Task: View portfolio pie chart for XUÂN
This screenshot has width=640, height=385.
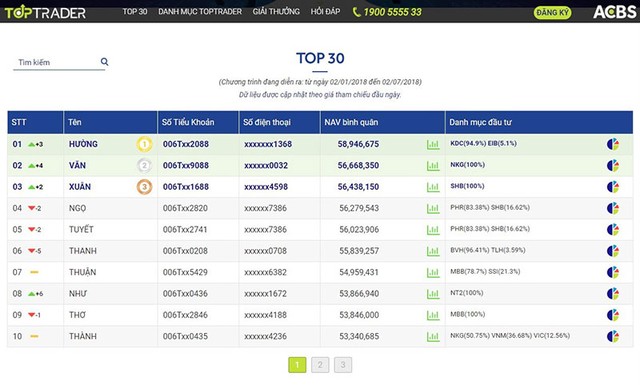Action: coord(613,187)
